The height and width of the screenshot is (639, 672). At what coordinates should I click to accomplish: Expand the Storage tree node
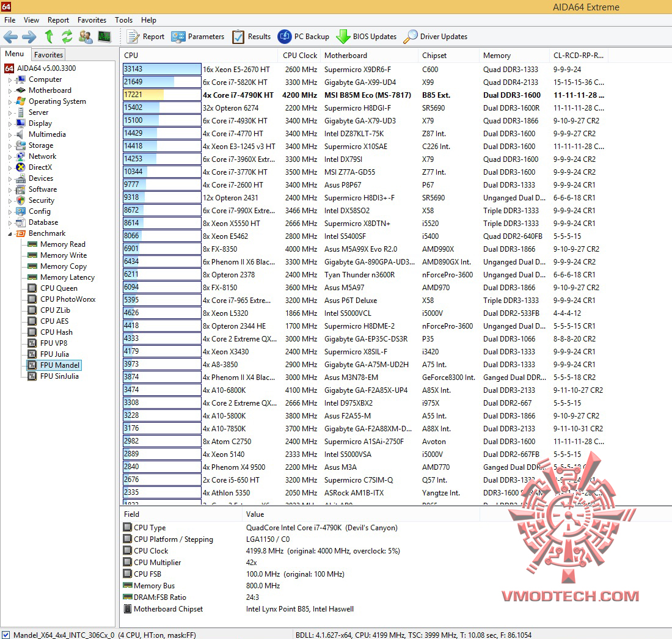[x=10, y=146]
